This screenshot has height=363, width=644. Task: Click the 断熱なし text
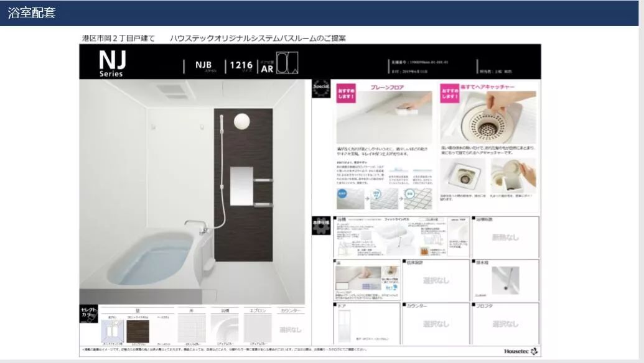click(x=506, y=237)
